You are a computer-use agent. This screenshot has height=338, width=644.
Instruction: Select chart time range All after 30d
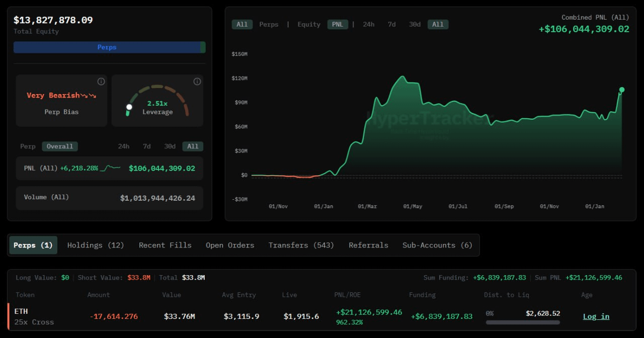[x=438, y=24]
